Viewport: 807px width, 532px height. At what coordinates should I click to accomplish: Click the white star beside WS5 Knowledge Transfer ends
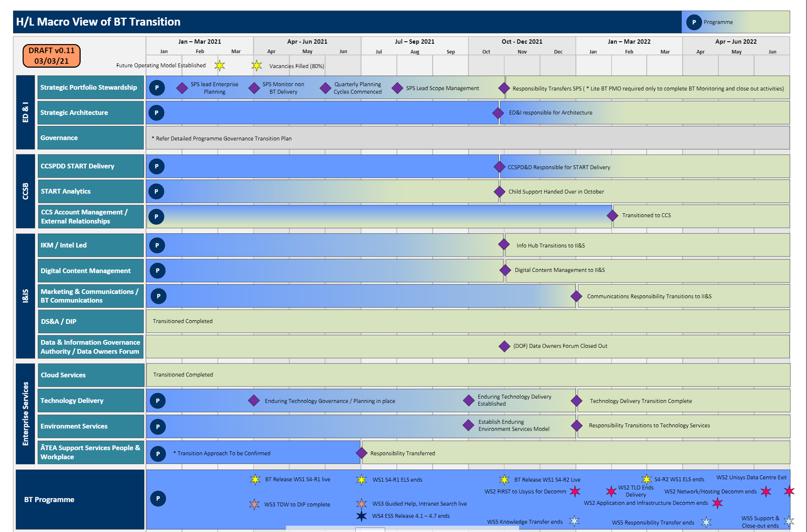click(574, 521)
